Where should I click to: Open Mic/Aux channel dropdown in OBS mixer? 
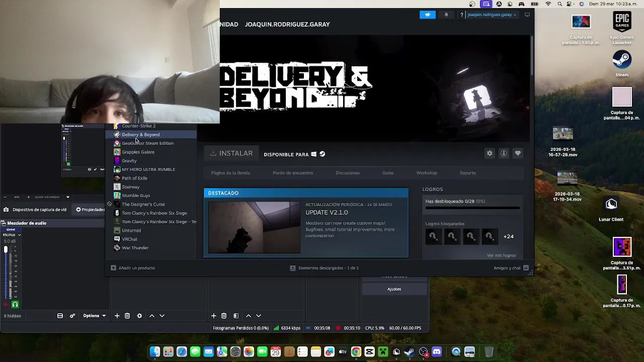click(20, 235)
